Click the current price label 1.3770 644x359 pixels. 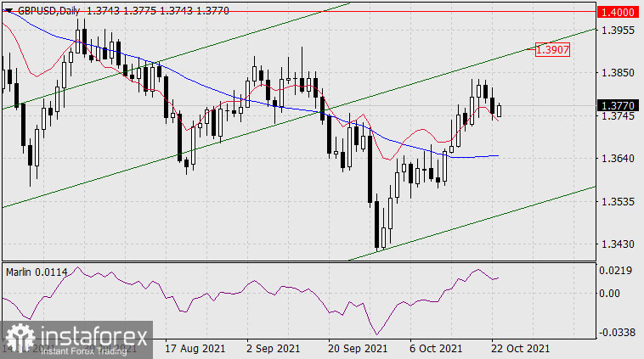click(x=618, y=106)
